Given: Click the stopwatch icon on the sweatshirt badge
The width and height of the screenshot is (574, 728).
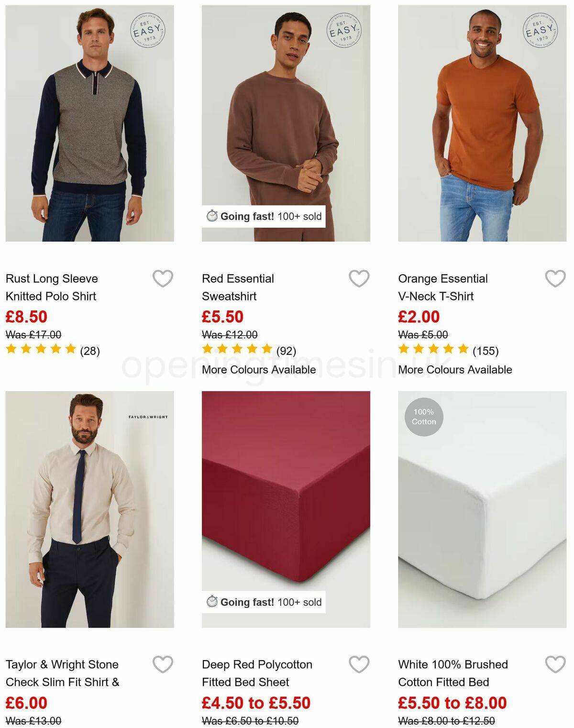Looking at the screenshot, I should coord(211,216).
